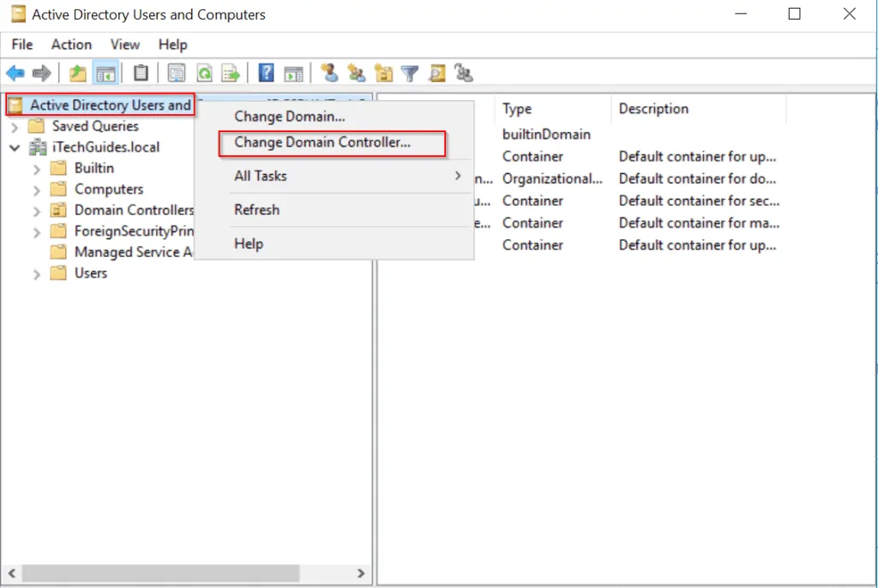The height and width of the screenshot is (588, 878).
Task: Minimize the Active Directory window
Action: tap(741, 14)
